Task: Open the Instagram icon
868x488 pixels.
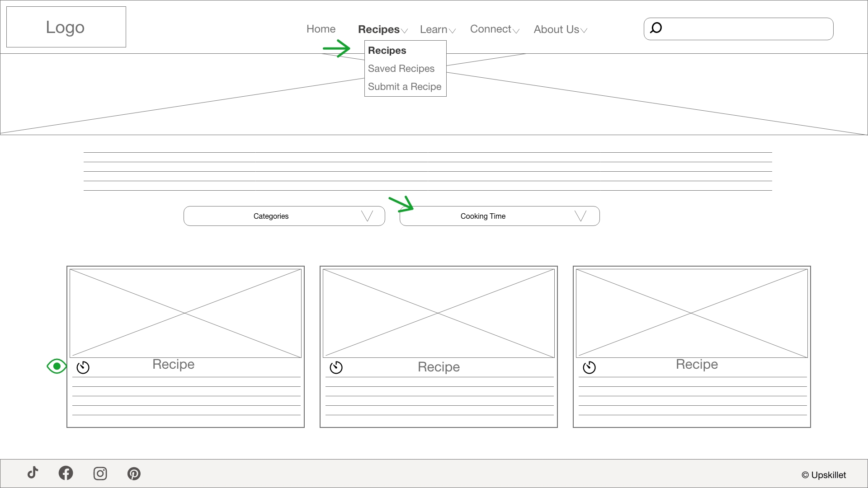Action: point(100,473)
